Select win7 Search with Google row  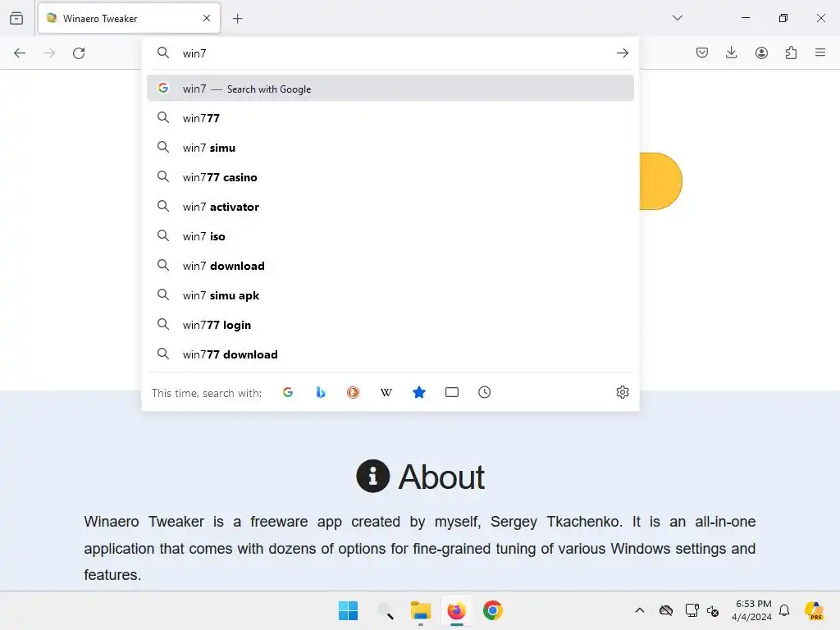tap(390, 89)
